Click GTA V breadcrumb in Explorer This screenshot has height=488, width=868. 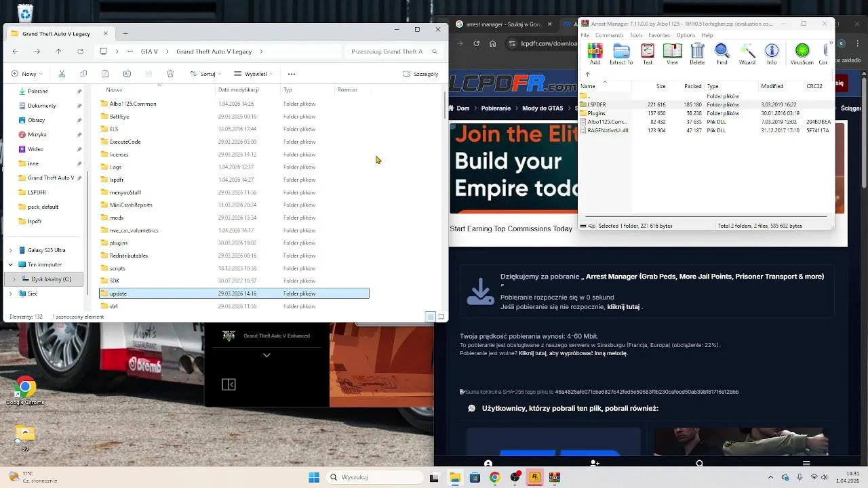point(149,52)
